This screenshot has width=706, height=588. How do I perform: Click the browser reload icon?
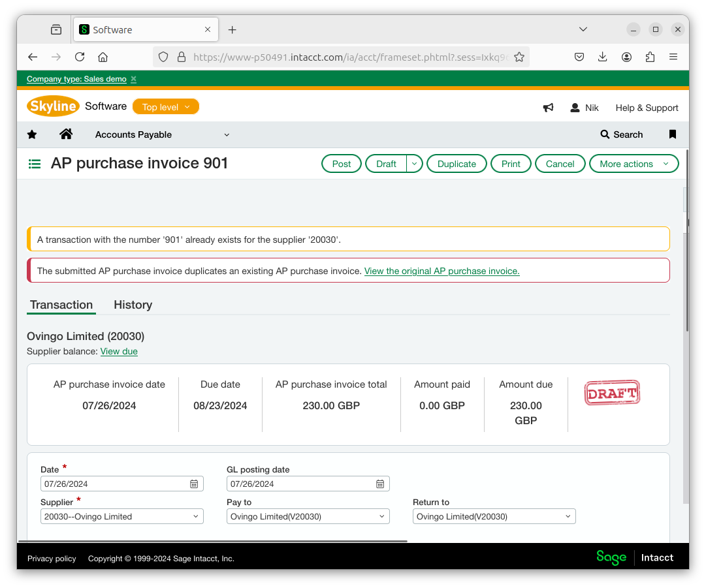(79, 57)
